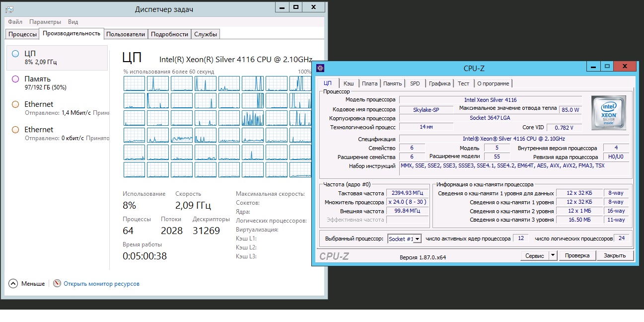The height and width of the screenshot is (322, 644).
Task: Minimize the CPU-Z window
Action: (593, 66)
